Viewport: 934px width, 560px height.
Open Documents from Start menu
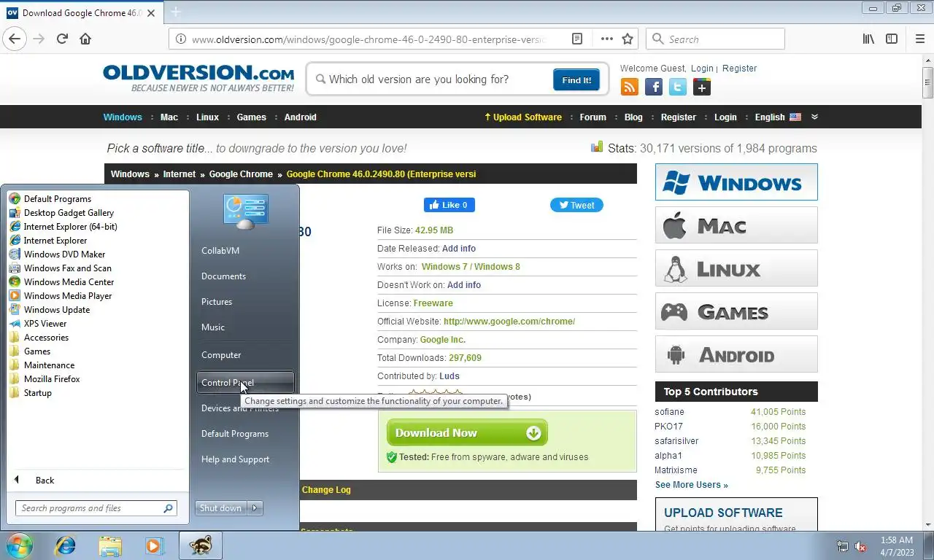click(223, 276)
